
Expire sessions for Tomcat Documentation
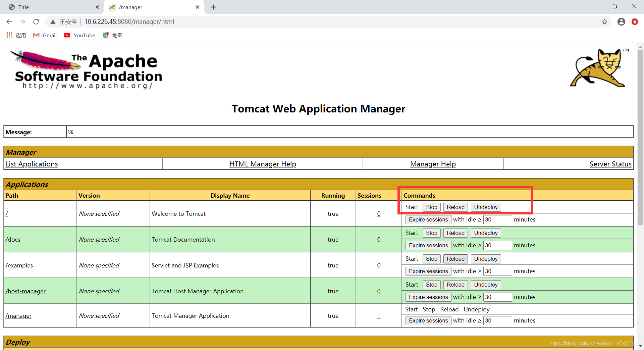click(428, 246)
